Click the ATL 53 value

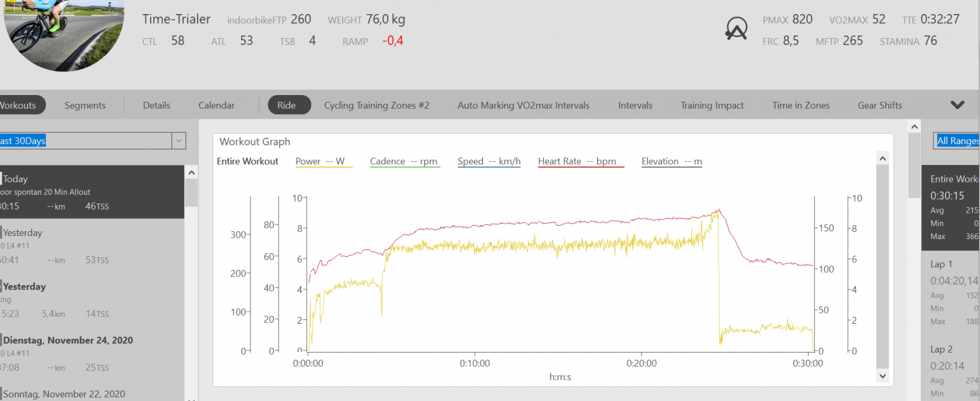246,40
